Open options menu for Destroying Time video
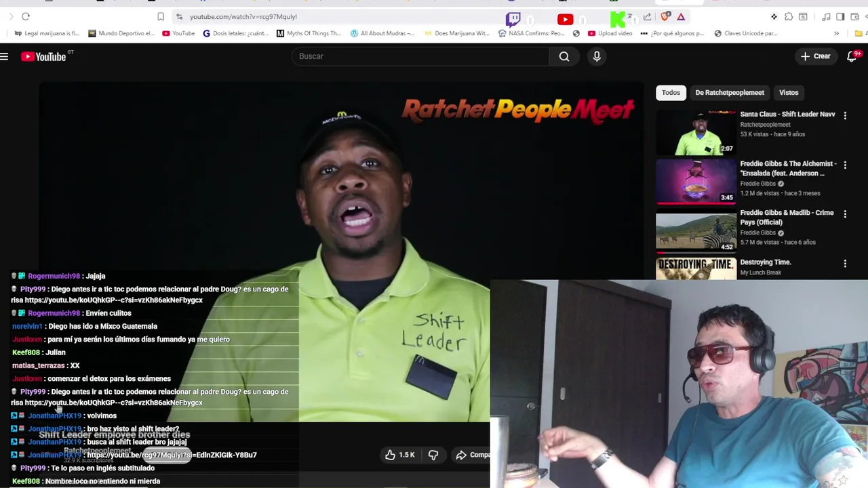The width and height of the screenshot is (868, 488). pos(845,264)
